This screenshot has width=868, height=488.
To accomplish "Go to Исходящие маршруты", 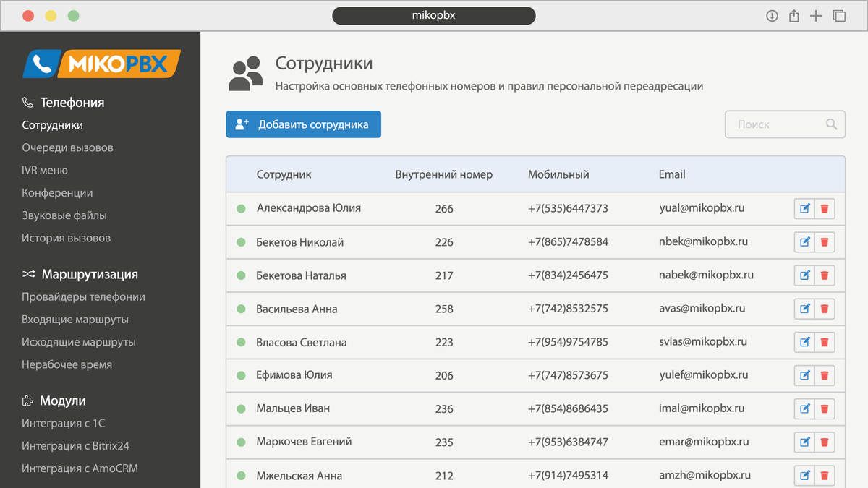I will (x=79, y=342).
